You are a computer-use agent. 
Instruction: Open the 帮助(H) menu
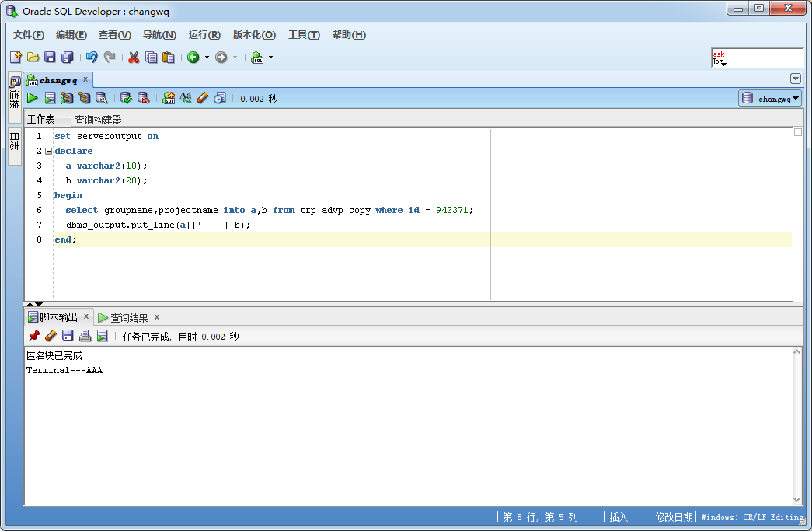(349, 35)
